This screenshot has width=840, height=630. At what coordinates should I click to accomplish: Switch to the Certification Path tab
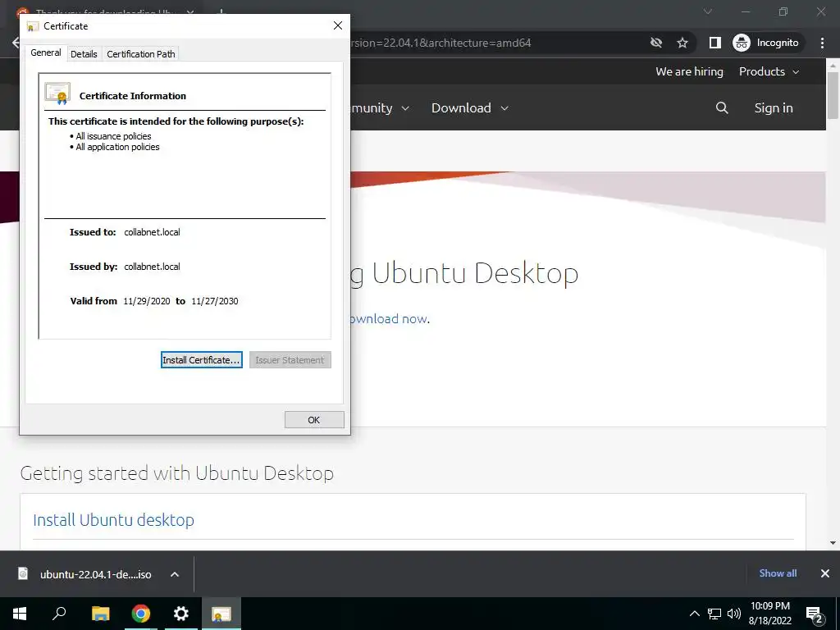pyautogui.click(x=141, y=54)
